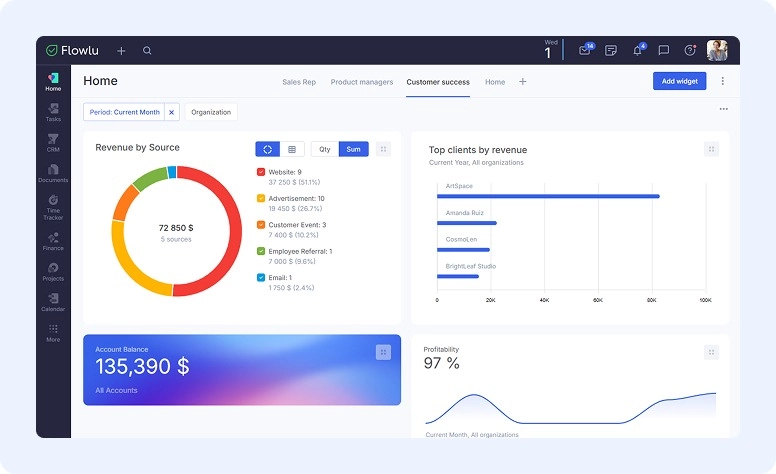776x474 pixels.
Task: Click the green Employee Referral donut segment
Action: [149, 178]
